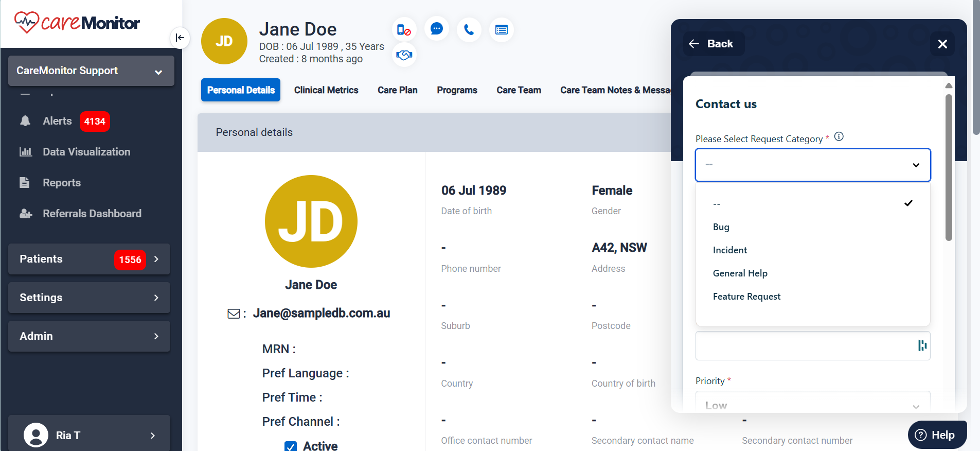Select Feature Request category
Screen dimensions: 980x451
coord(813,297)
